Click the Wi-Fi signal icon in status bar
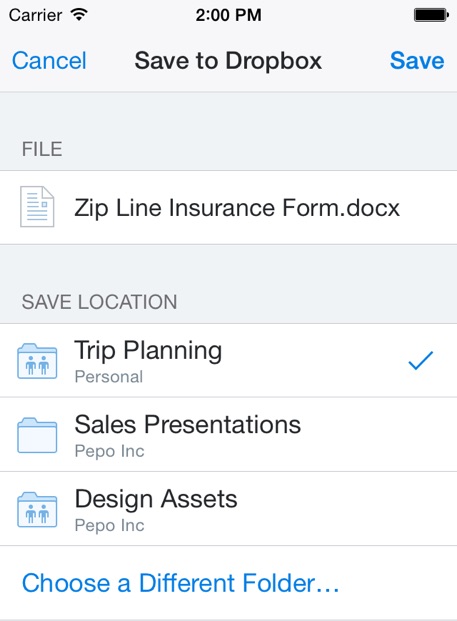This screenshot has width=457, height=621. 79,15
